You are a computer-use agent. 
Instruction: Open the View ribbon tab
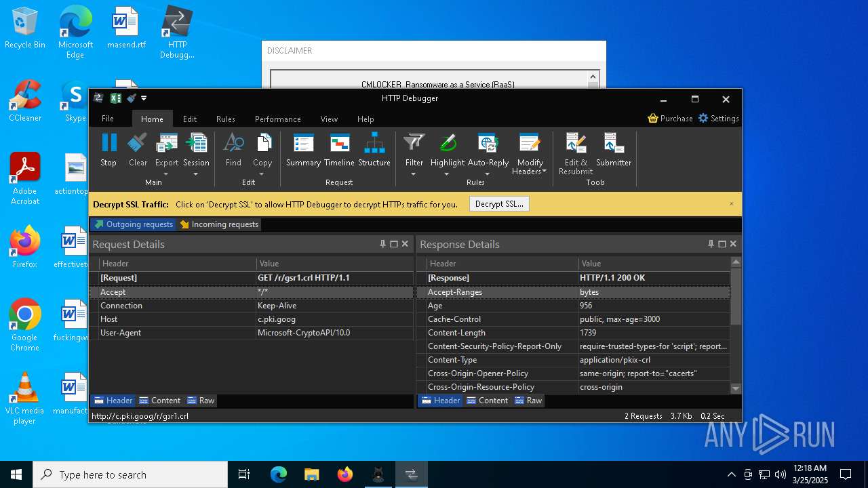[329, 119]
